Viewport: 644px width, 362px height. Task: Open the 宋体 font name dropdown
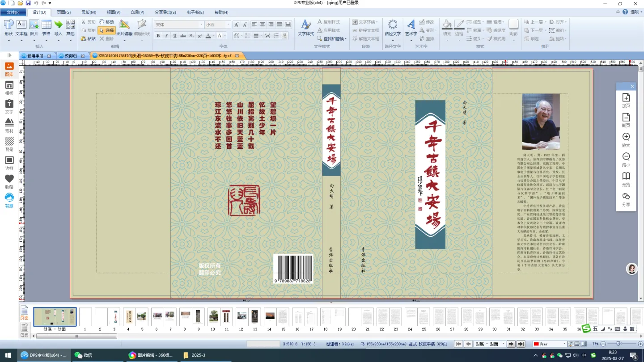[x=202, y=25]
